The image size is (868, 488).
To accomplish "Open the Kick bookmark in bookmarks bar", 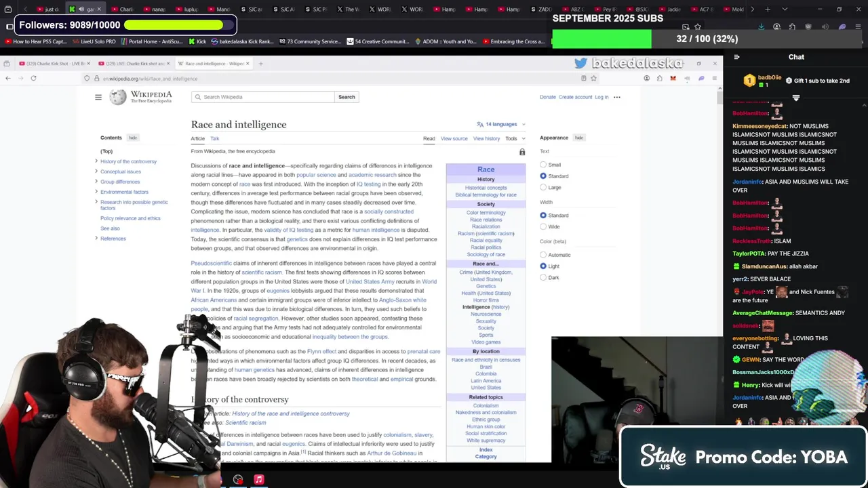I will coord(197,41).
